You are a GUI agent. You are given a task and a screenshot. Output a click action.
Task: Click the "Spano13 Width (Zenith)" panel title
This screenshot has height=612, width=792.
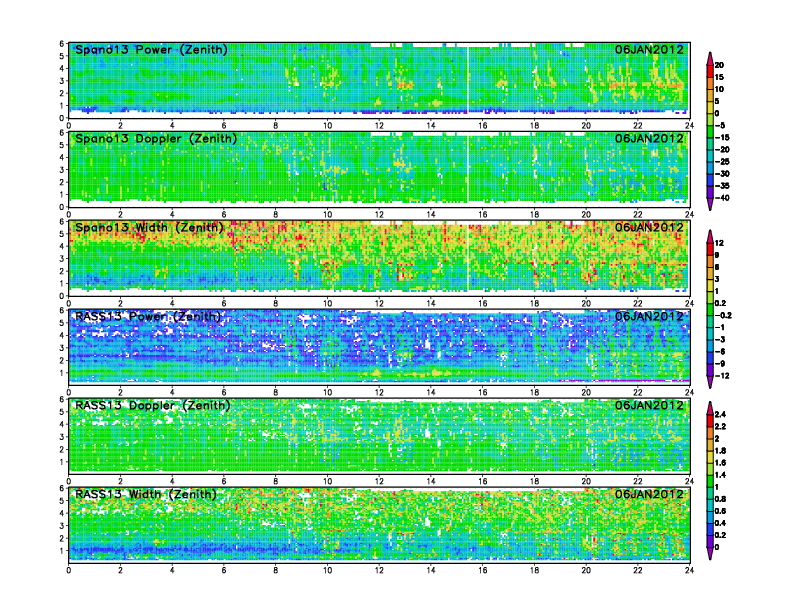coord(150,228)
